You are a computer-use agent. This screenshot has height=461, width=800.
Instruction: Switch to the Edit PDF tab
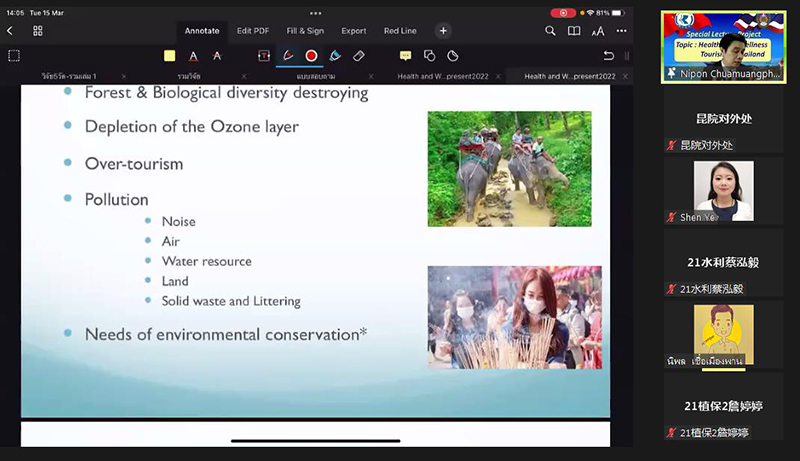(252, 31)
